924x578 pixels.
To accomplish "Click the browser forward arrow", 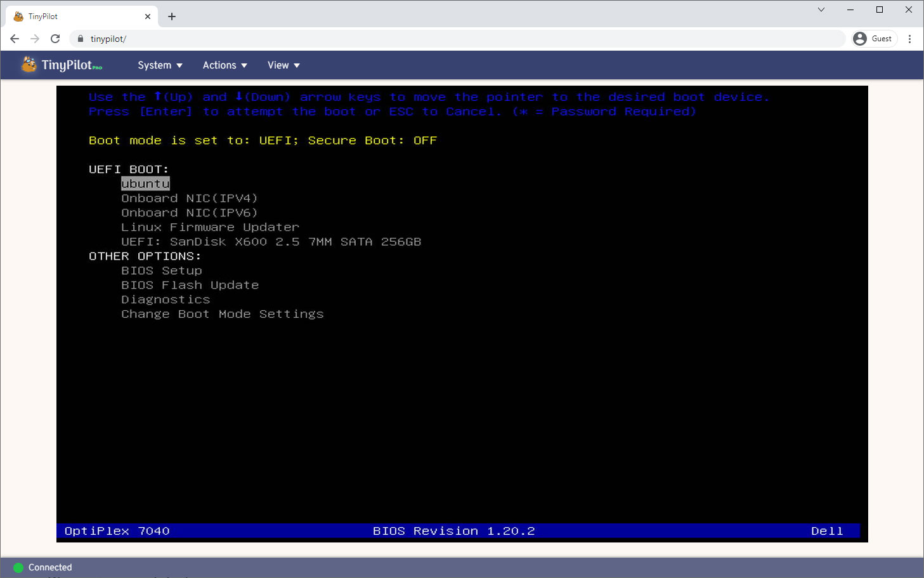I will tap(35, 39).
